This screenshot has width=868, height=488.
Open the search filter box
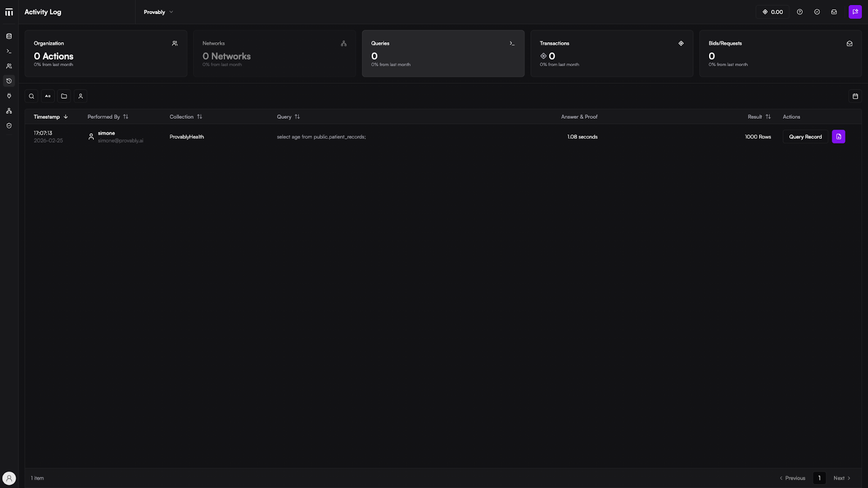tap(31, 96)
